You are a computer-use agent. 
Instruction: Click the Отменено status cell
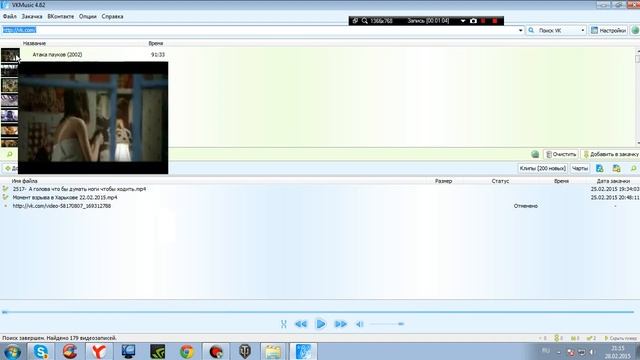525,206
